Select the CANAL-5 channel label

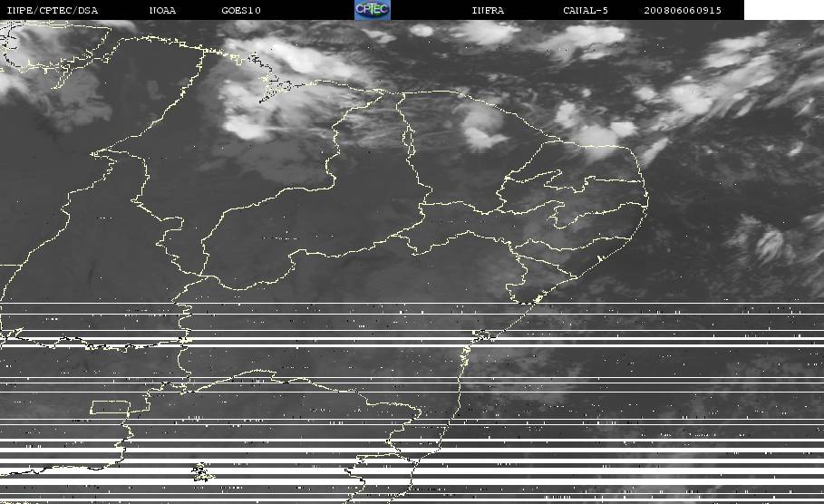click(x=586, y=10)
